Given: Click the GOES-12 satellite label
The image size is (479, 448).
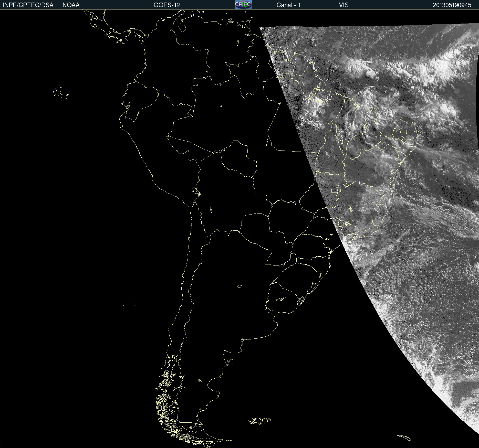Looking at the screenshot, I should [167, 5].
